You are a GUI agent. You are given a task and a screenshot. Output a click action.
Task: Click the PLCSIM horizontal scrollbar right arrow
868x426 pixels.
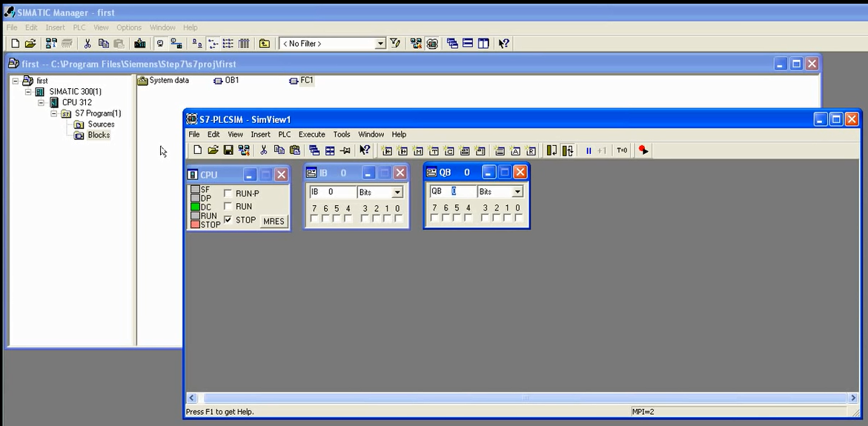[x=853, y=398]
